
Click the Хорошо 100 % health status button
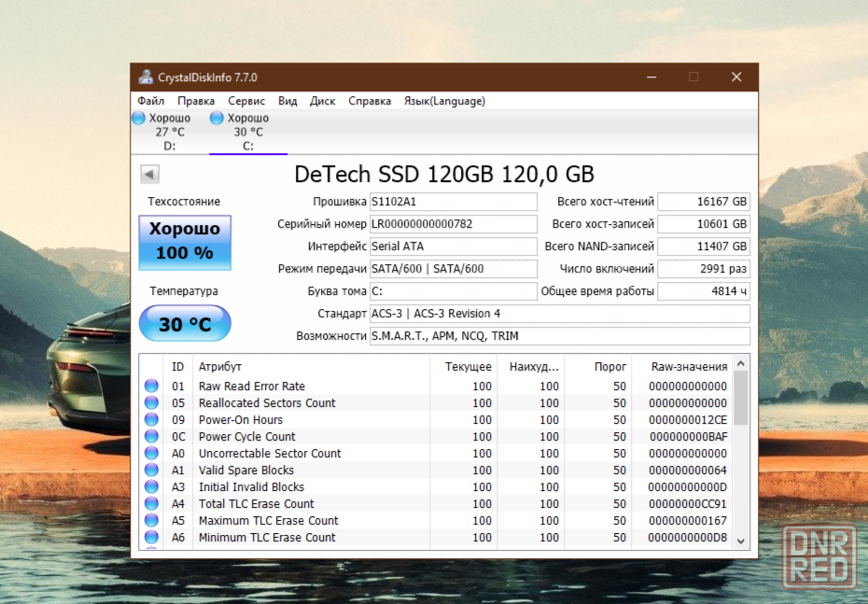[185, 242]
